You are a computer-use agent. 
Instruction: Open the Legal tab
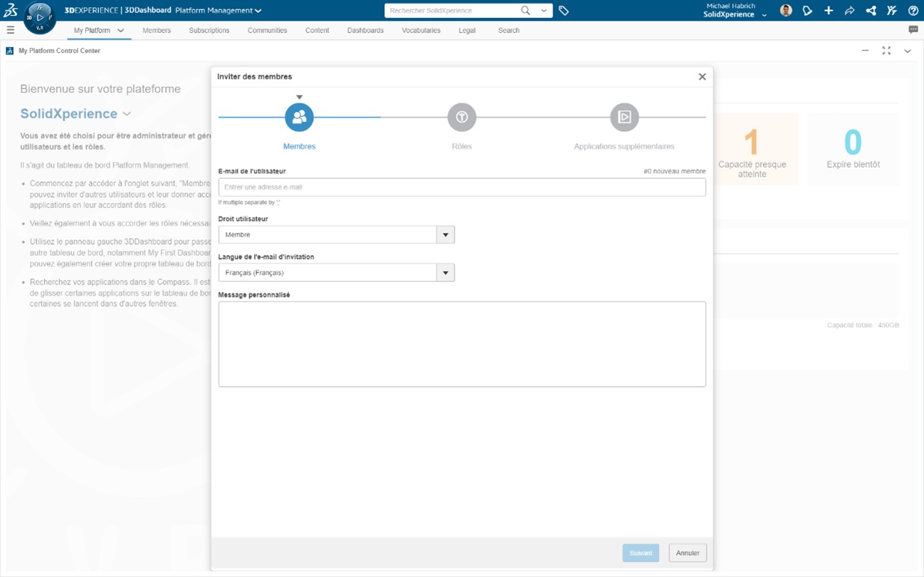point(467,31)
